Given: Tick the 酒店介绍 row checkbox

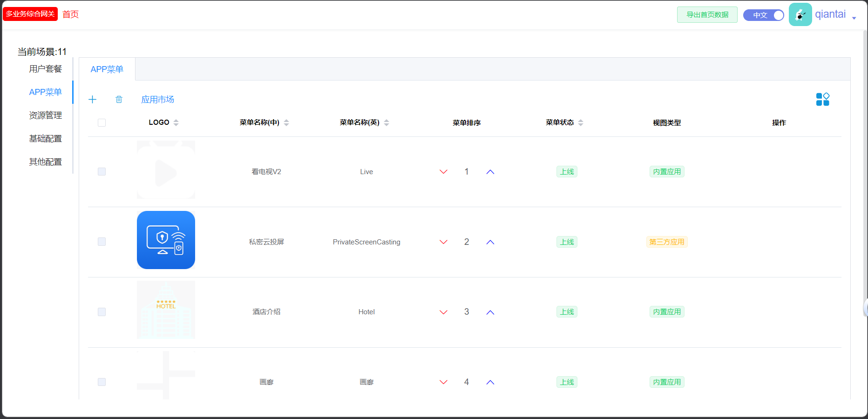Looking at the screenshot, I should click(x=102, y=312).
